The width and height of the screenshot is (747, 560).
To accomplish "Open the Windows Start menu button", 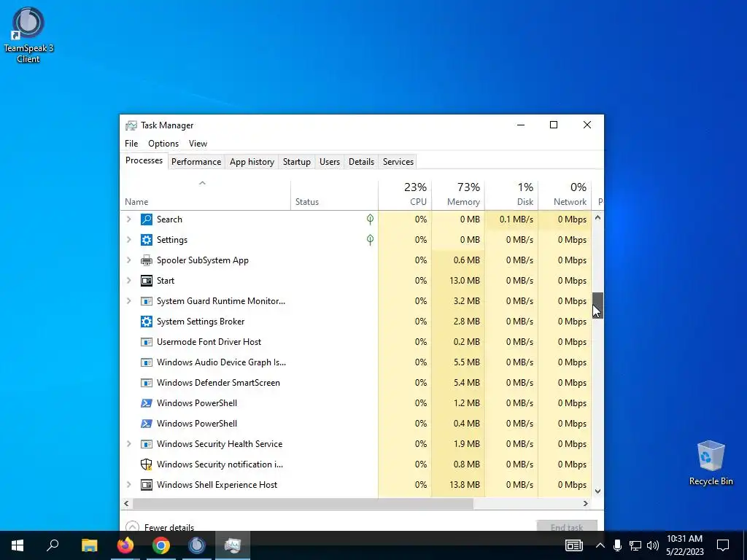I will tap(18, 545).
